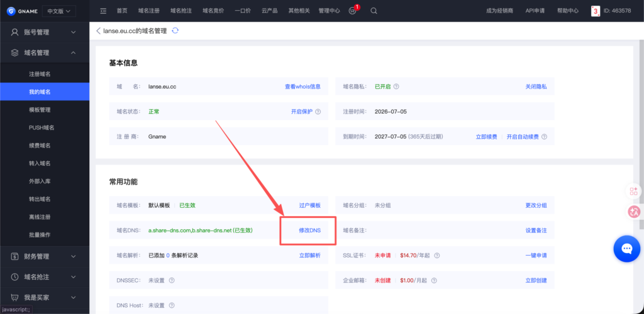Open the search magnifier icon
Viewport: 644px width, 314px height.
click(374, 11)
